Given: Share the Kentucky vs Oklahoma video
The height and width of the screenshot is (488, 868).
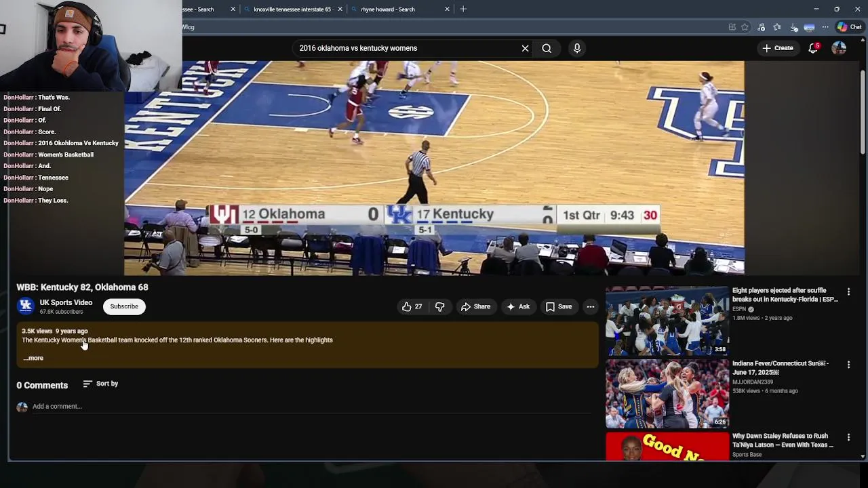Looking at the screenshot, I should (x=475, y=306).
